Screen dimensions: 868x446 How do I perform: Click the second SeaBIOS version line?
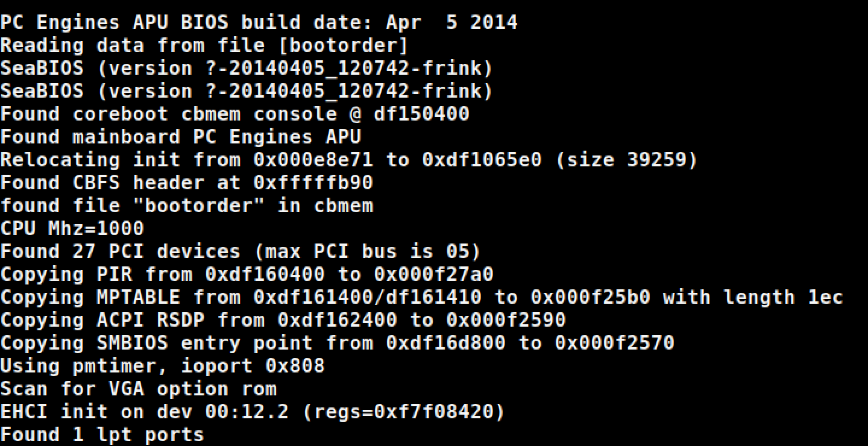click(247, 92)
